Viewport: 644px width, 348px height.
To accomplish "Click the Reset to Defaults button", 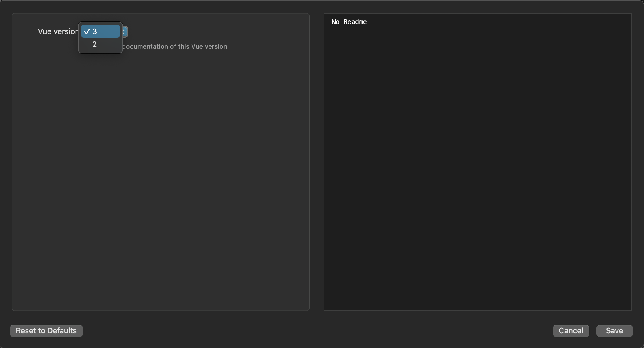I will (x=46, y=331).
